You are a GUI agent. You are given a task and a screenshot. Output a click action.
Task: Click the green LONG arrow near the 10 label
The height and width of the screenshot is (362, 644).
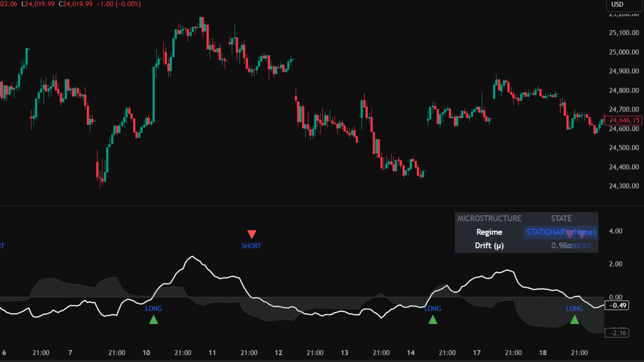pyautogui.click(x=154, y=320)
